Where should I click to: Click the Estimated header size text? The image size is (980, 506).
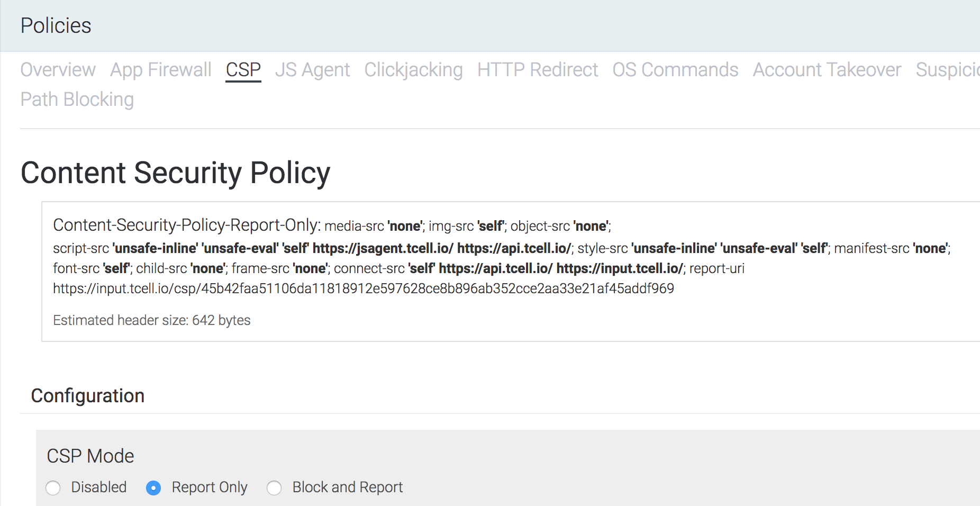152,320
